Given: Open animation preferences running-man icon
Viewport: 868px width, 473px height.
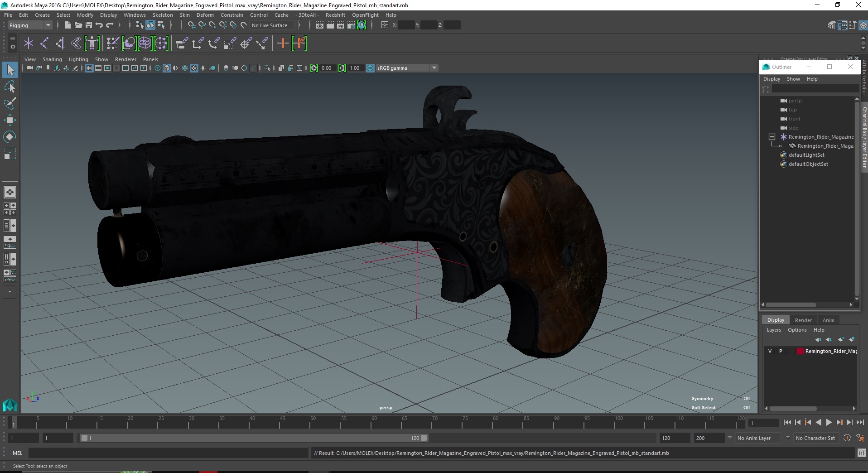Looking at the screenshot, I should (x=860, y=438).
